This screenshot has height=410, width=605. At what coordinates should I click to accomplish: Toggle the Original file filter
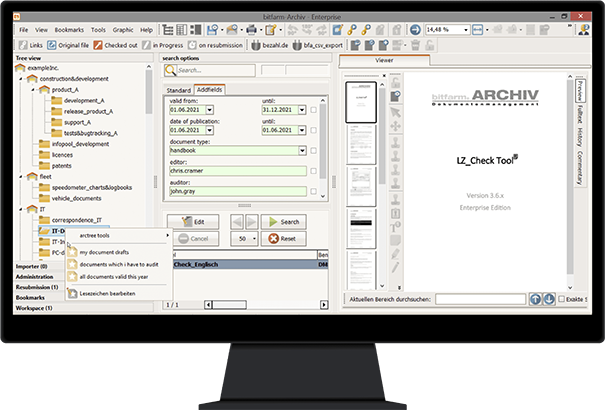(x=68, y=45)
